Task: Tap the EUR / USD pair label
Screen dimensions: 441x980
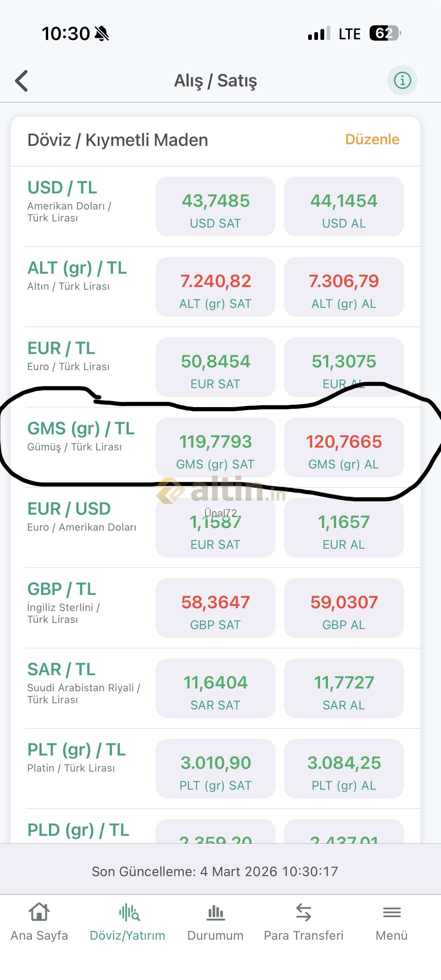Action: (69, 509)
